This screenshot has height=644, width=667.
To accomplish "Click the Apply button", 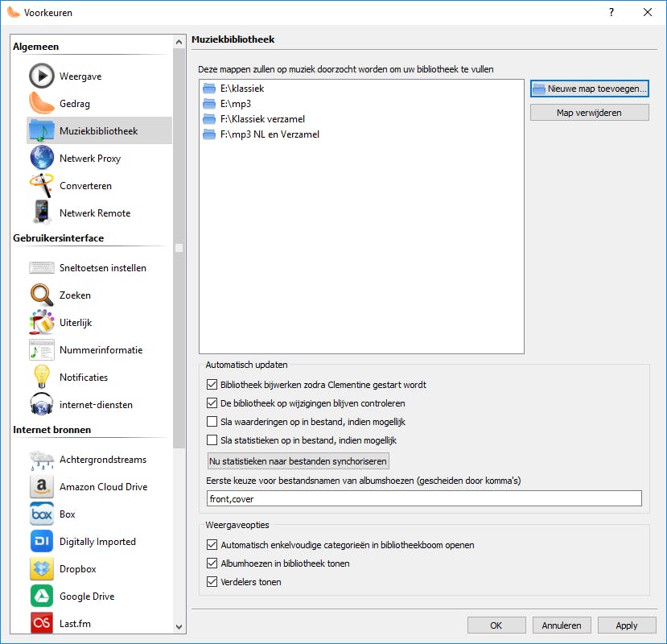I will click(x=627, y=625).
